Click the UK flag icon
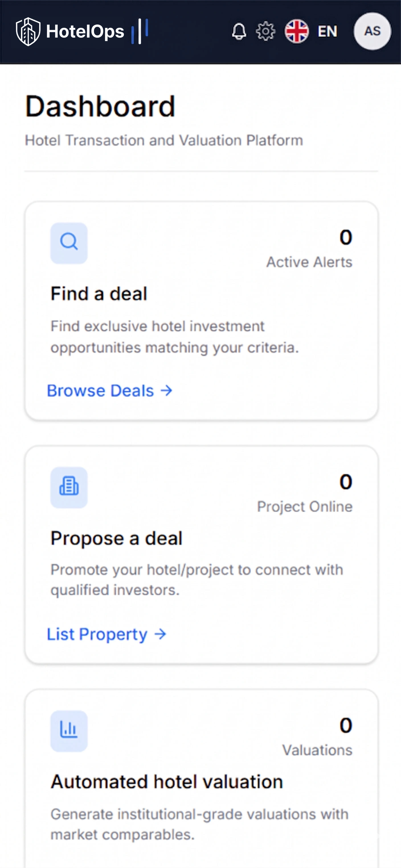The height and width of the screenshot is (868, 401). pyautogui.click(x=296, y=32)
